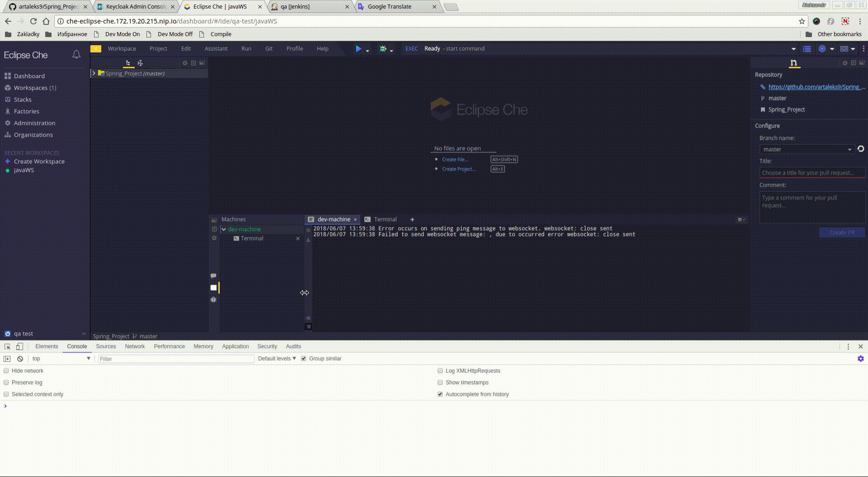This screenshot has width=868, height=477.
Task: Open the Assistant menu
Action: (x=216, y=49)
